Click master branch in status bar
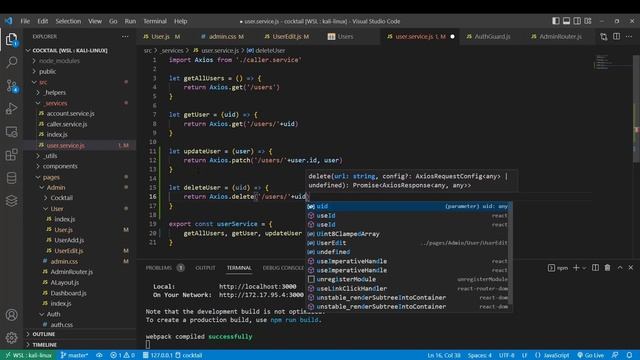This screenshot has height=360, width=640. 74,355
